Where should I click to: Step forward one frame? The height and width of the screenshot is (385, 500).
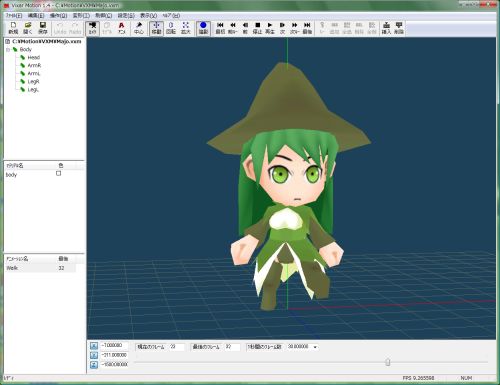point(282,28)
